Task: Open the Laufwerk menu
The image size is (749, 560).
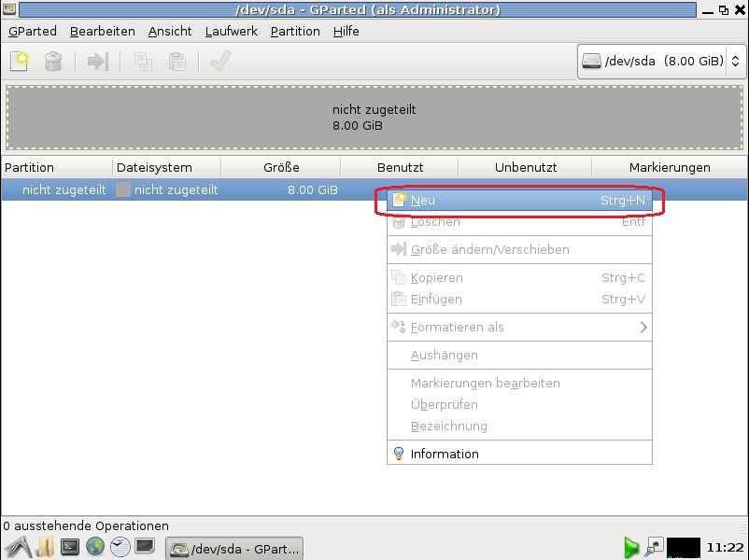Action: [231, 31]
